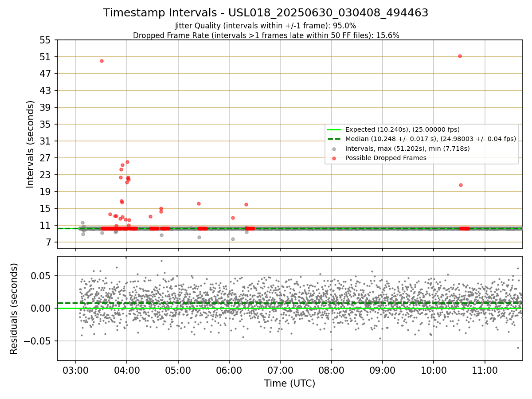This screenshot has height=399, width=532.
Task: Click the '05:00' x-axis tick label
Action: [x=178, y=370]
